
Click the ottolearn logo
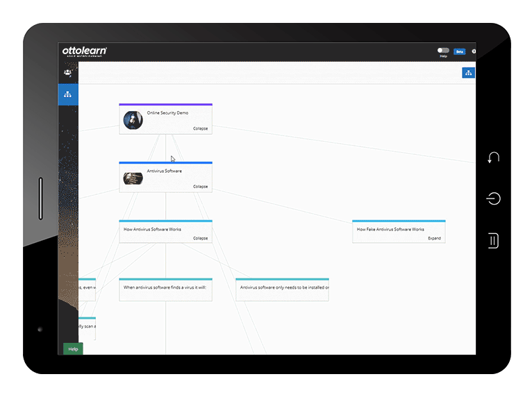(x=84, y=51)
